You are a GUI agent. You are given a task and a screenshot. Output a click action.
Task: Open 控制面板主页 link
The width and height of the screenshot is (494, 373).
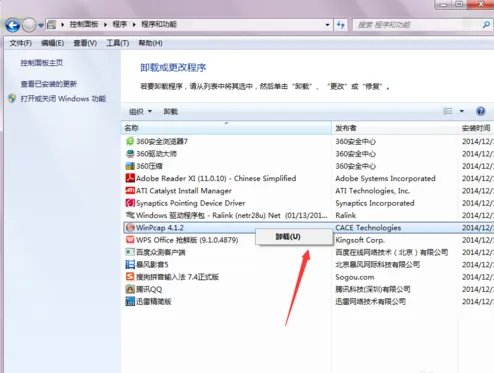[42, 63]
